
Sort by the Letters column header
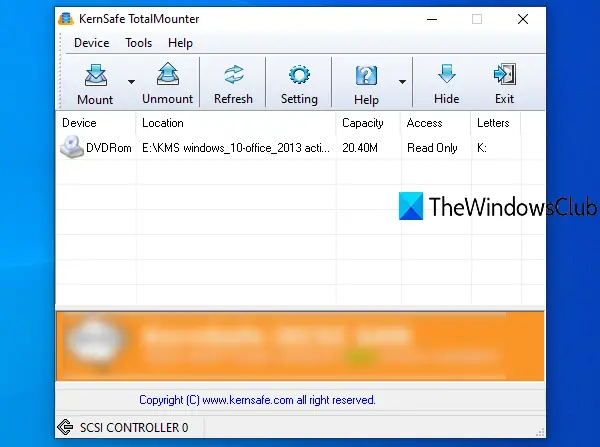click(496, 123)
